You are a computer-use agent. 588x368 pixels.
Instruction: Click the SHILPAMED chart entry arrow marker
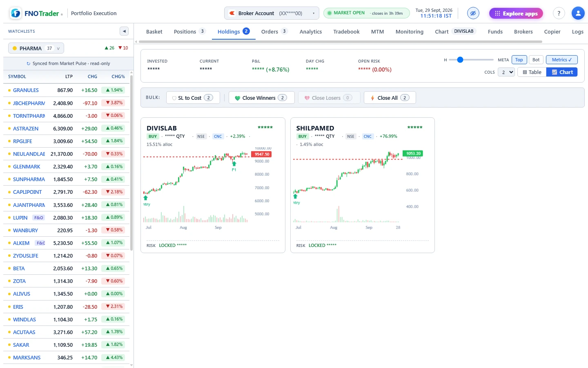tap(295, 196)
